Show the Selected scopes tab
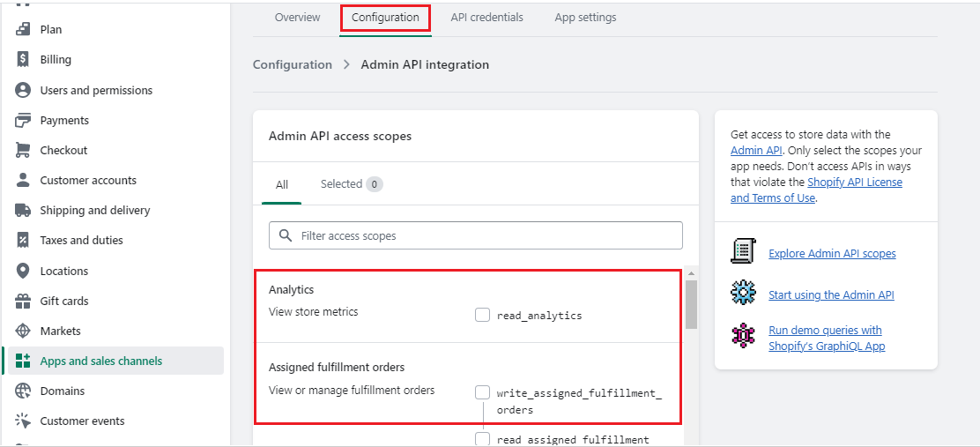Viewport: 980px width, 447px height. pos(350,184)
